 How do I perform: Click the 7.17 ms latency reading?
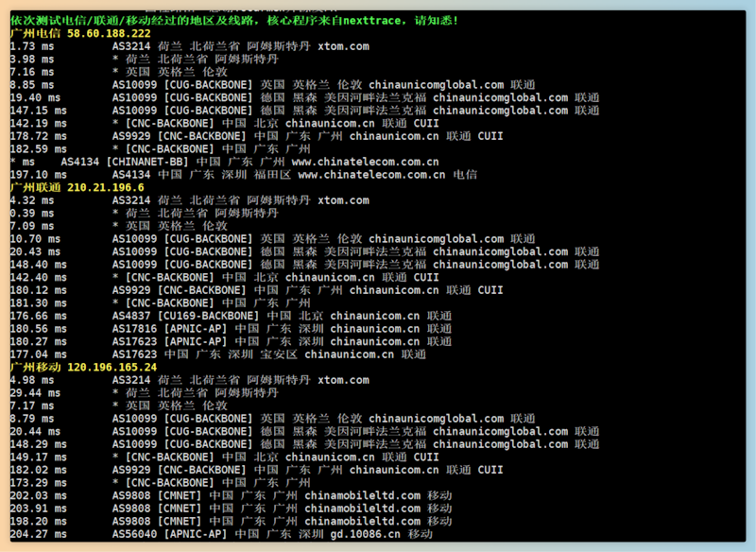pyautogui.click(x=32, y=405)
